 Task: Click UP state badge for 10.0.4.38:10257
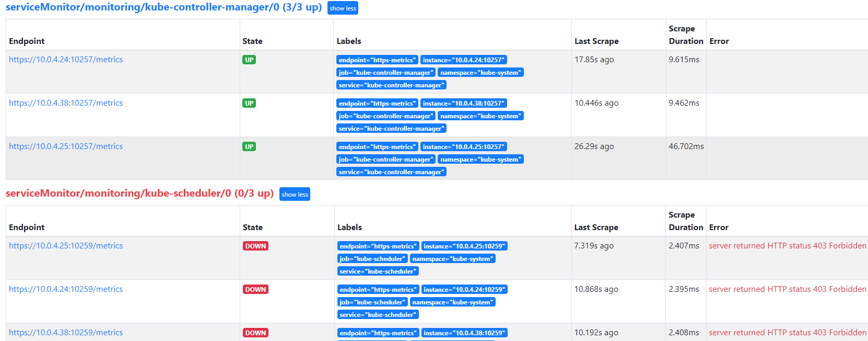249,103
